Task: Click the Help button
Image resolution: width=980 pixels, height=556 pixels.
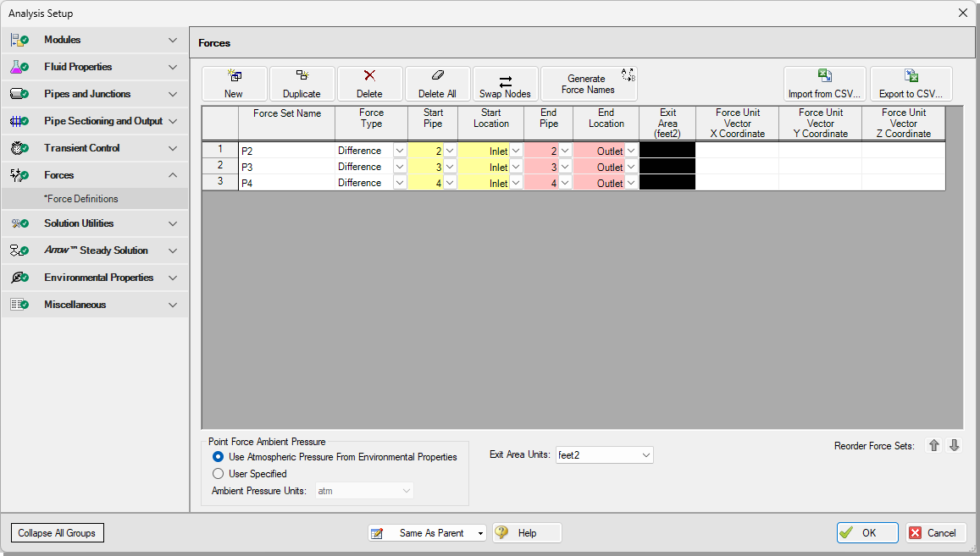Action: point(527,533)
